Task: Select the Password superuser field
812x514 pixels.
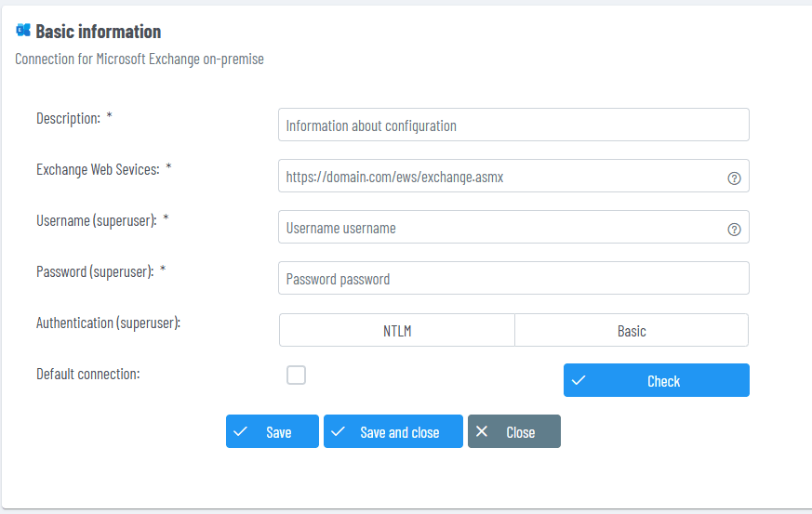Action: pos(512,279)
